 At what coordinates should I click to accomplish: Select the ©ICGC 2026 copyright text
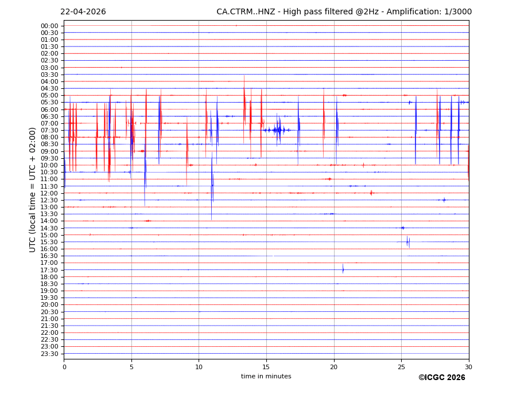441,378
